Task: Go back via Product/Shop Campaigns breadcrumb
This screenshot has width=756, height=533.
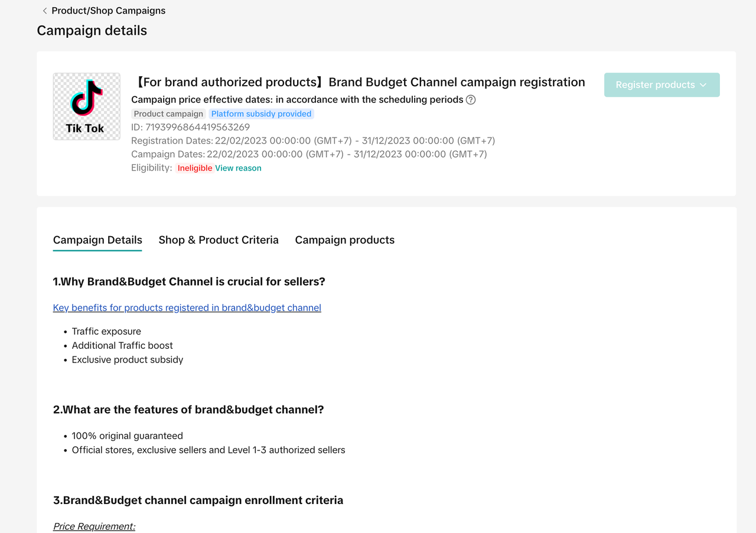Action: 108,11
